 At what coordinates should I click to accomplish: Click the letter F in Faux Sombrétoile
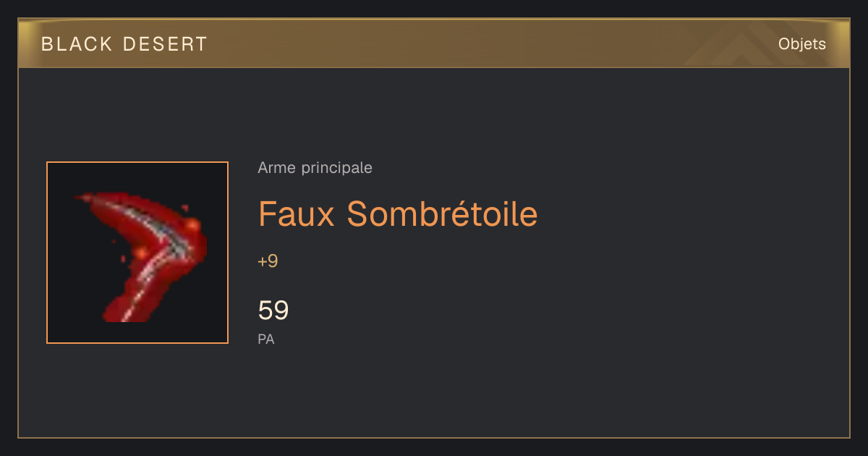tap(267, 214)
